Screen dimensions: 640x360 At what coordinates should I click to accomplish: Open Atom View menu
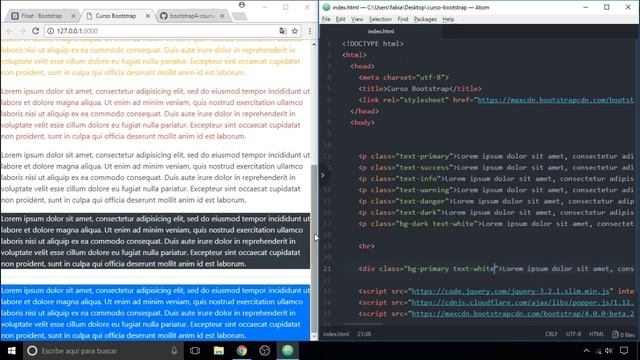[357, 19]
